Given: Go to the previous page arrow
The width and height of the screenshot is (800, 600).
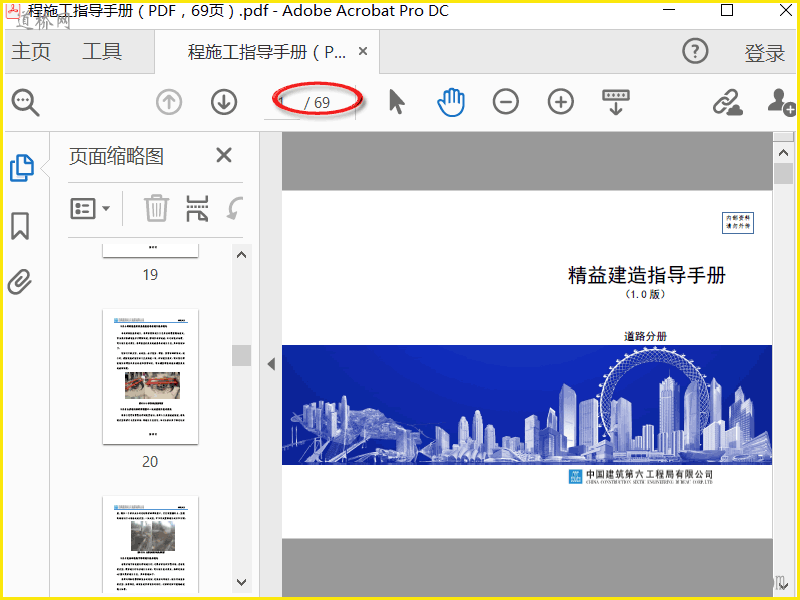Looking at the screenshot, I should pyautogui.click(x=169, y=102).
